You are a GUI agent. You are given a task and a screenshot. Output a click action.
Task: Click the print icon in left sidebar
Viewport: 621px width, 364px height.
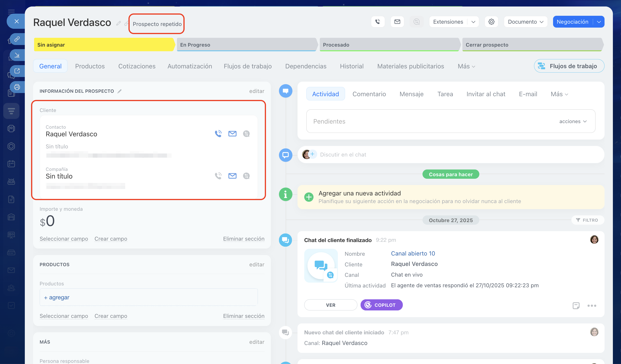tap(17, 87)
